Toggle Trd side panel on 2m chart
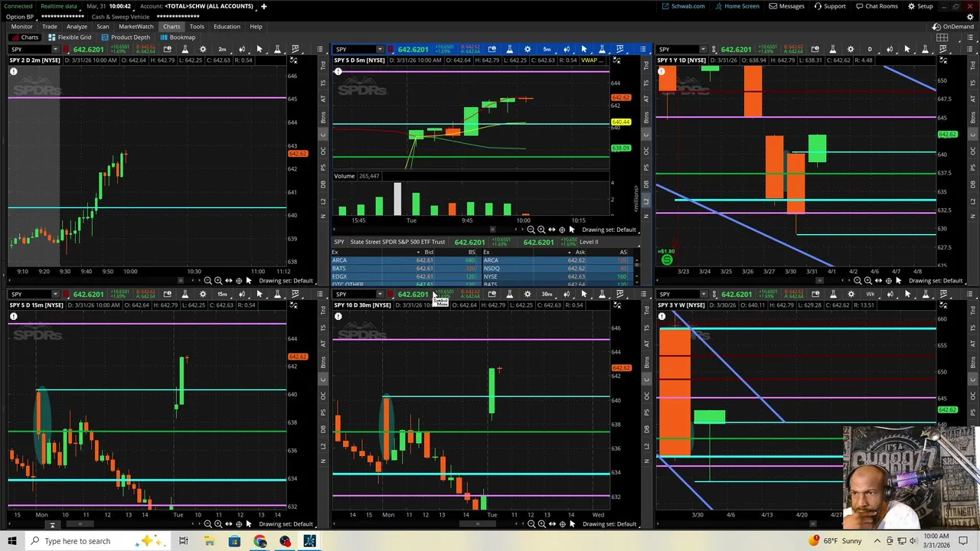 [x=323, y=66]
